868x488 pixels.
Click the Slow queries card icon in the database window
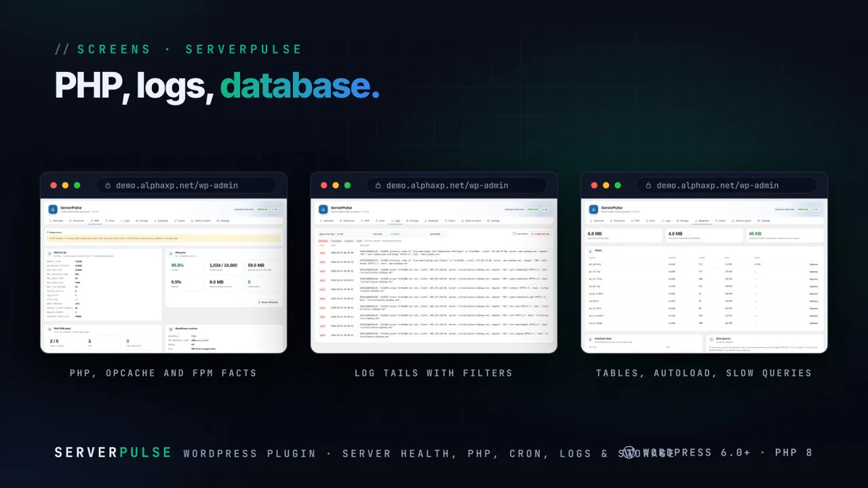[711, 339]
